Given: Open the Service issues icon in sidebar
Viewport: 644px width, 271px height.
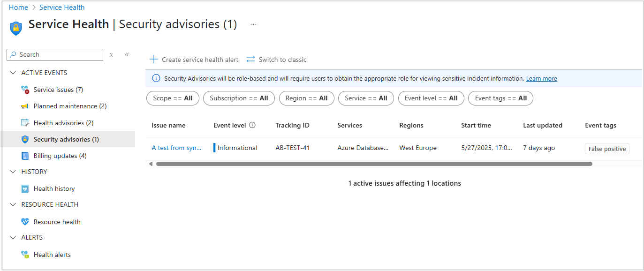Looking at the screenshot, I should tap(25, 90).
